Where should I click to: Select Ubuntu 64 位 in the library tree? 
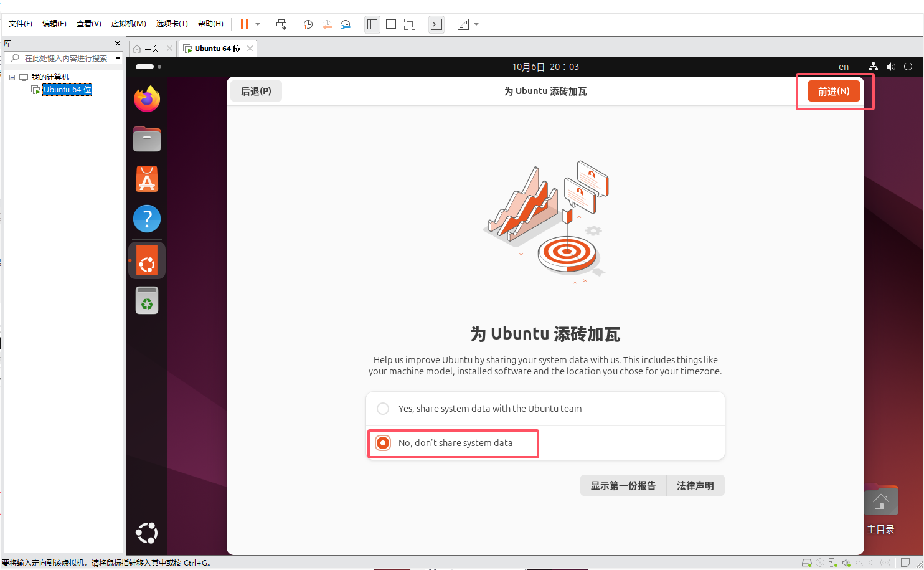(67, 90)
